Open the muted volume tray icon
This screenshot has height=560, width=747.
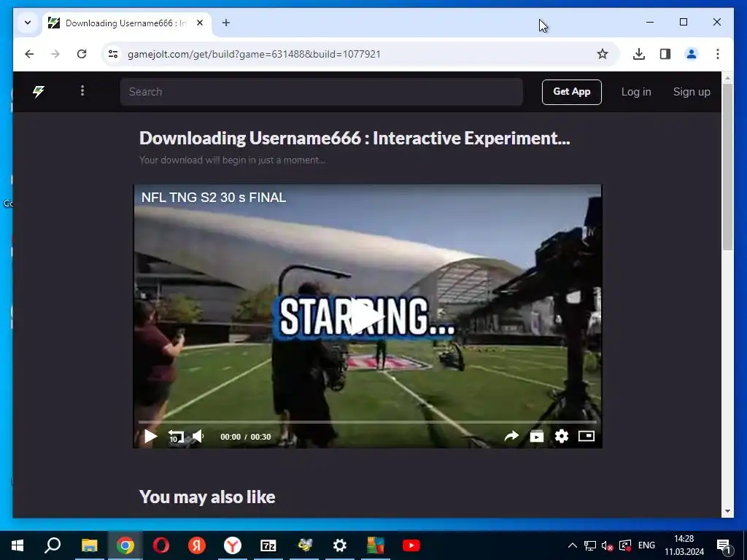click(607, 545)
